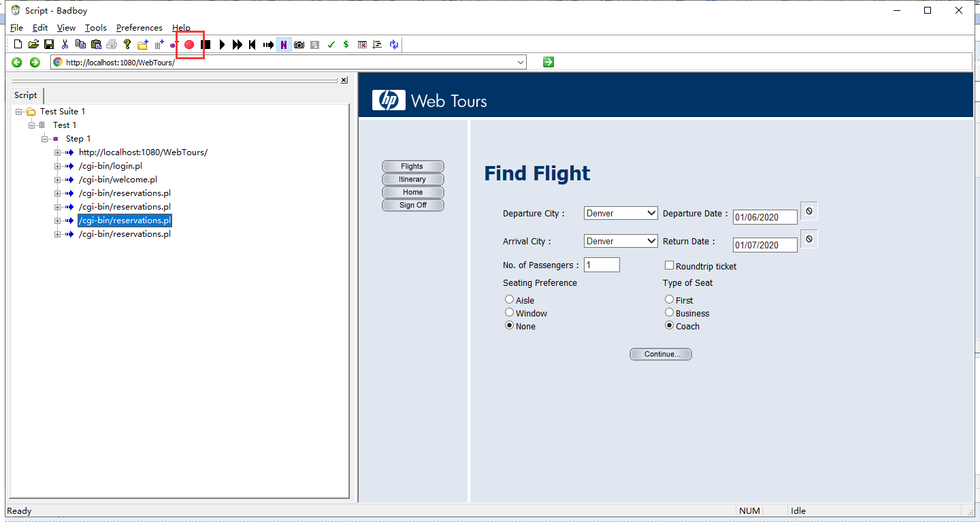Open the Edit menu
This screenshot has width=980, height=522.
pyautogui.click(x=40, y=28)
